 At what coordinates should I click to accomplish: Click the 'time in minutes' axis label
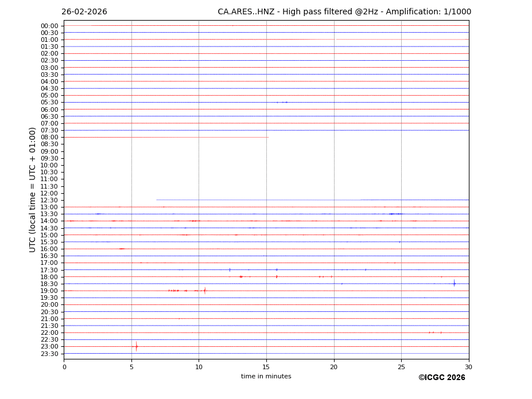pyautogui.click(x=266, y=377)
